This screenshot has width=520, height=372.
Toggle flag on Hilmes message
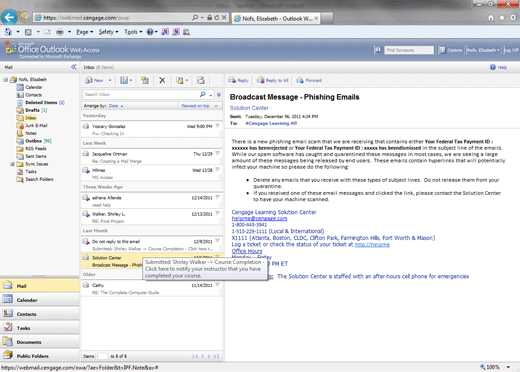pos(218,170)
